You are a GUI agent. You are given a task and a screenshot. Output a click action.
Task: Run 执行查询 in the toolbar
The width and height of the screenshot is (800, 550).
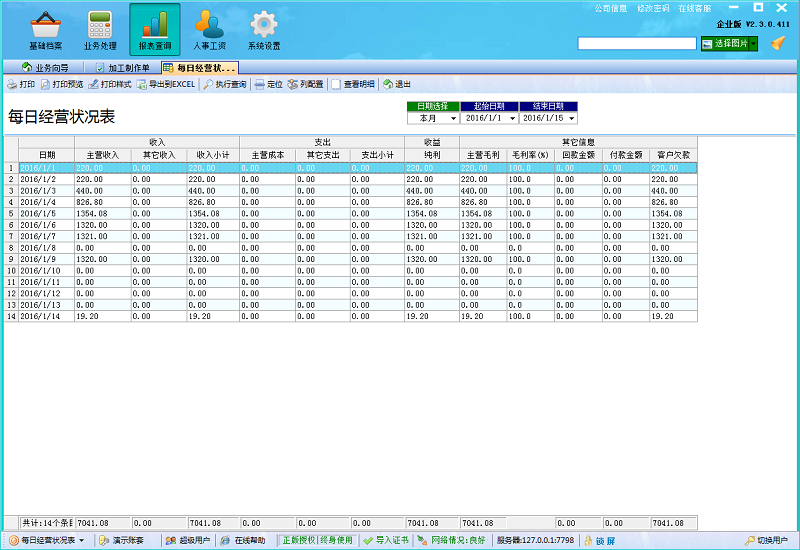pos(225,85)
